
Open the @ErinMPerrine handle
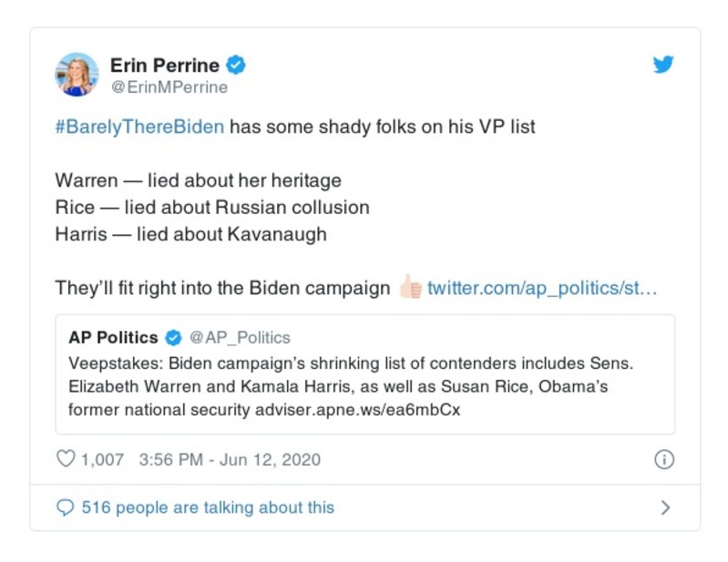[169, 87]
